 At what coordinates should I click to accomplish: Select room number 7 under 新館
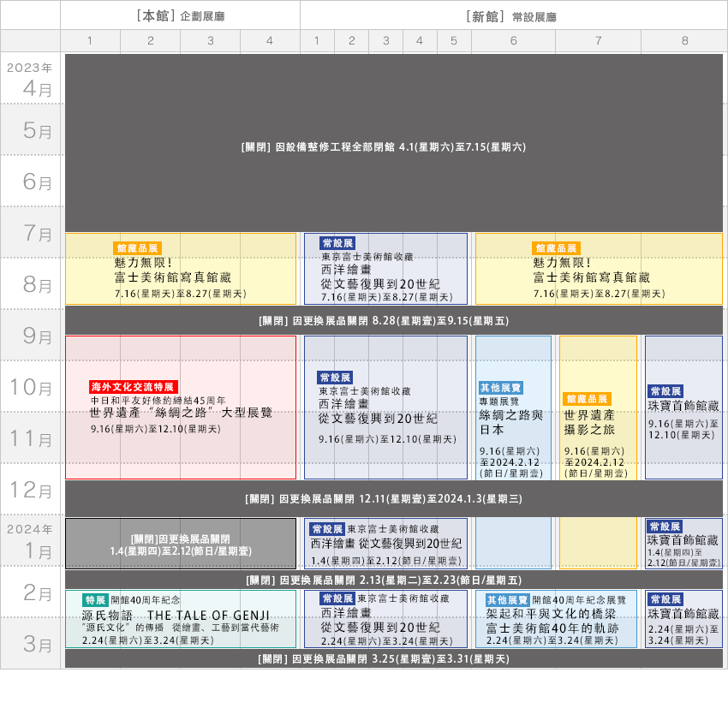point(599,41)
